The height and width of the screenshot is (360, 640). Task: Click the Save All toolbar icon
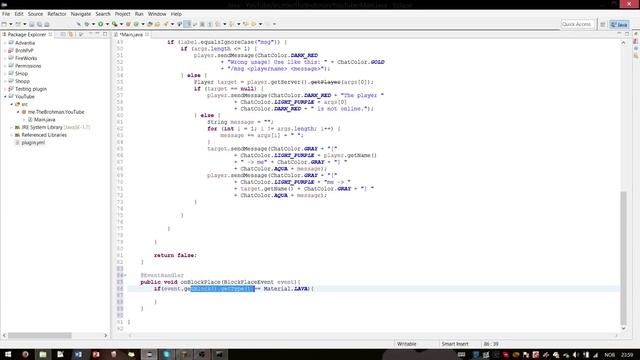coord(39,24)
